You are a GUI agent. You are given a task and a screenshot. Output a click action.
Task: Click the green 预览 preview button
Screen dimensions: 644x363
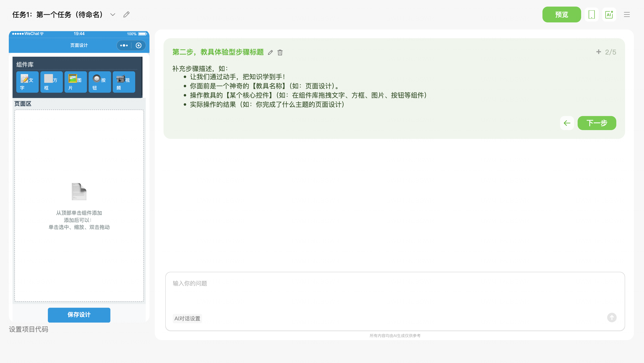(561, 15)
